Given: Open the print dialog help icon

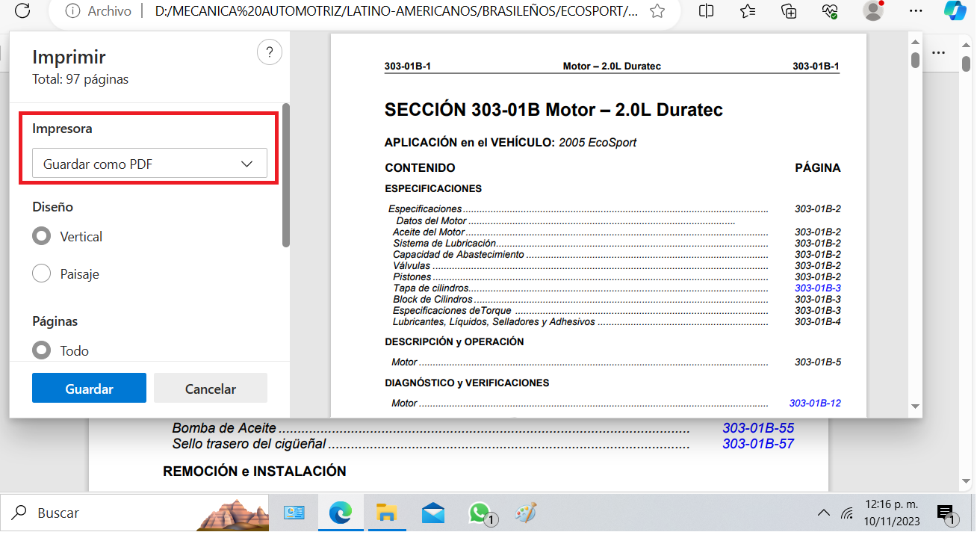Looking at the screenshot, I should [x=269, y=53].
